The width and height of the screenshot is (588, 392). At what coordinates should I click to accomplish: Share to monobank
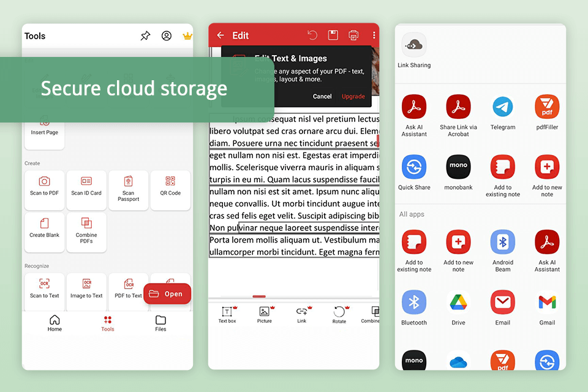458,173
